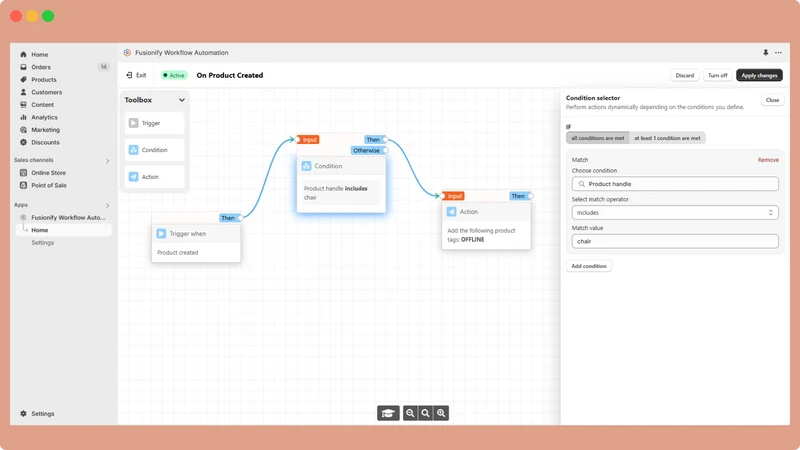Click the Discounts badge icon
The width and height of the screenshot is (800, 450).
coord(23,142)
